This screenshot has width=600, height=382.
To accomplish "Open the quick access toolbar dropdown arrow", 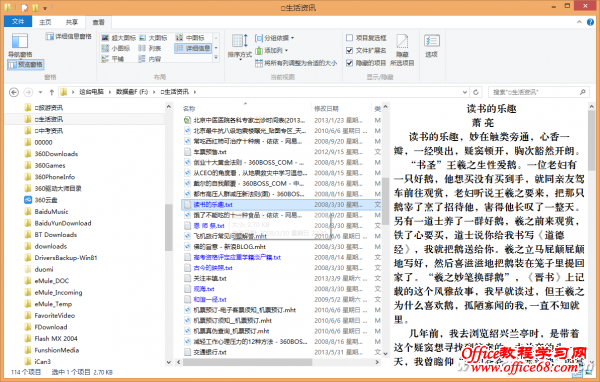I will [x=45, y=8].
